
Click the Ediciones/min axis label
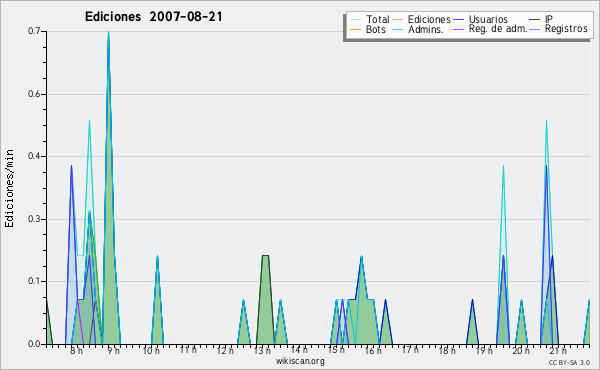coord(9,188)
